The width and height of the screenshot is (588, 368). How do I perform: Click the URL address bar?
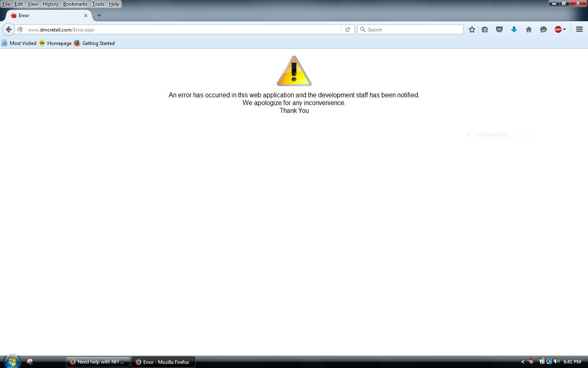click(x=184, y=29)
